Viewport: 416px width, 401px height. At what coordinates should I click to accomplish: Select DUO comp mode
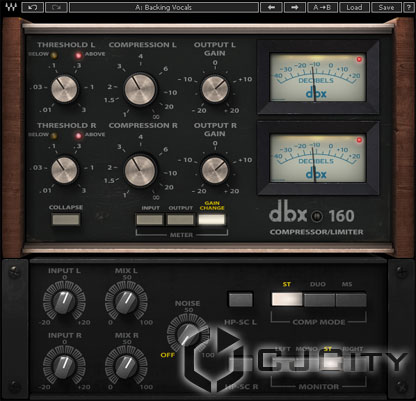(x=319, y=299)
